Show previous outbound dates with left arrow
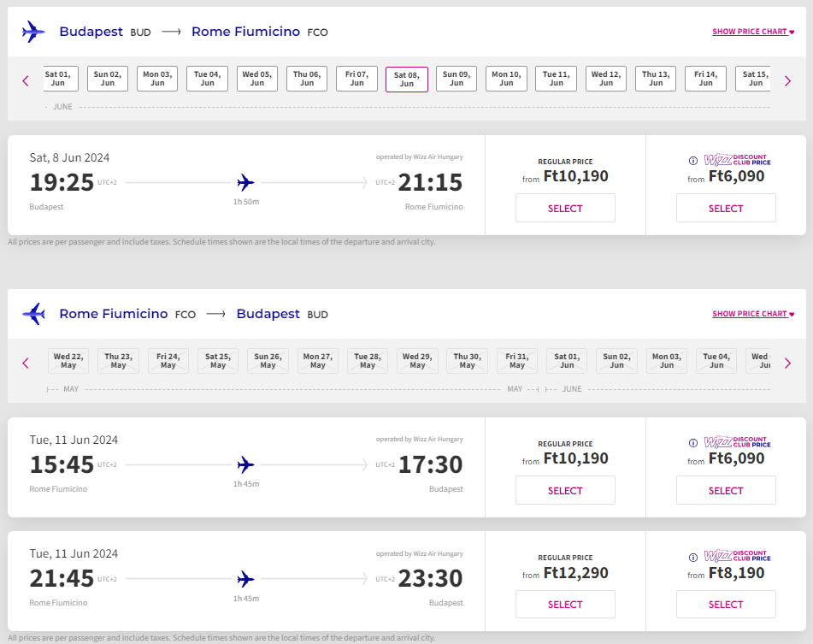The image size is (813, 644). point(26,81)
